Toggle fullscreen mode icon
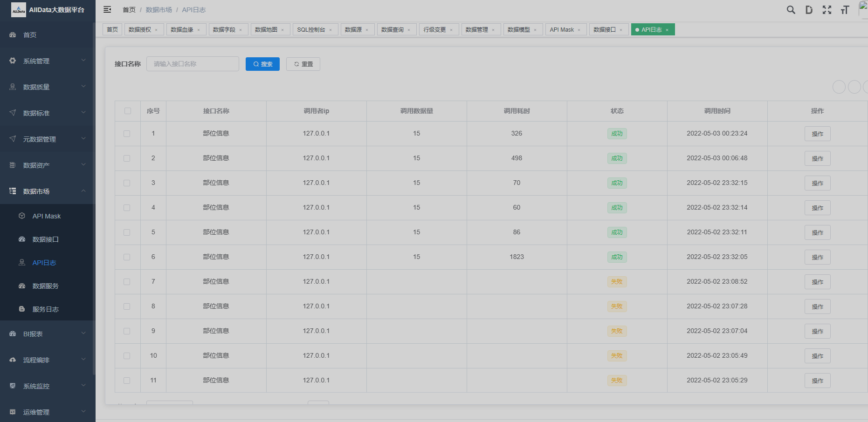This screenshot has height=422, width=868. click(x=827, y=10)
